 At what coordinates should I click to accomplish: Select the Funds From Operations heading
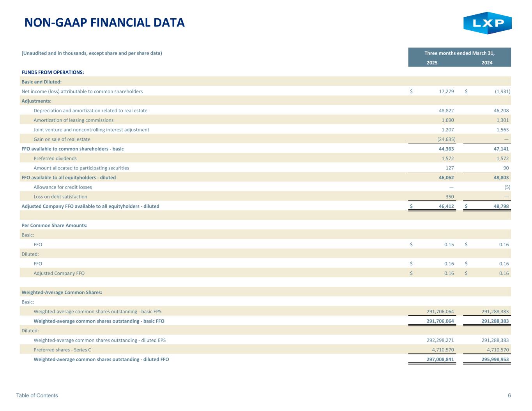[x=53, y=72]
